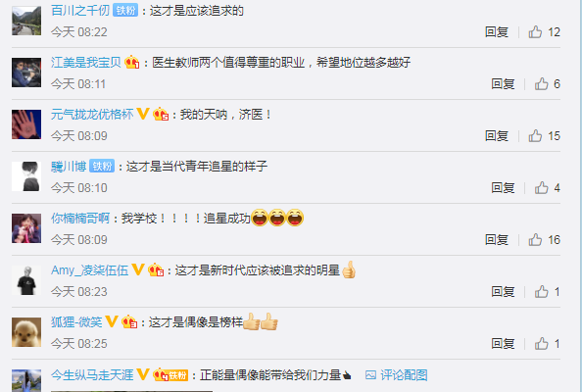Reply to 百川之千仞's comment

[497, 32]
